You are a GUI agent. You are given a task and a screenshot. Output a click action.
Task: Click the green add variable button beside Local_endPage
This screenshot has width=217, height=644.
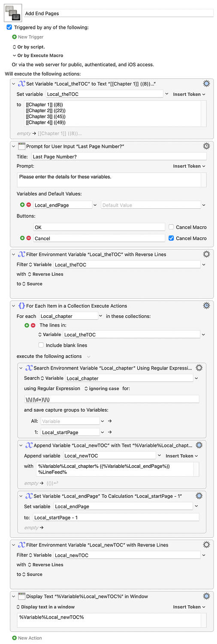(x=22, y=205)
